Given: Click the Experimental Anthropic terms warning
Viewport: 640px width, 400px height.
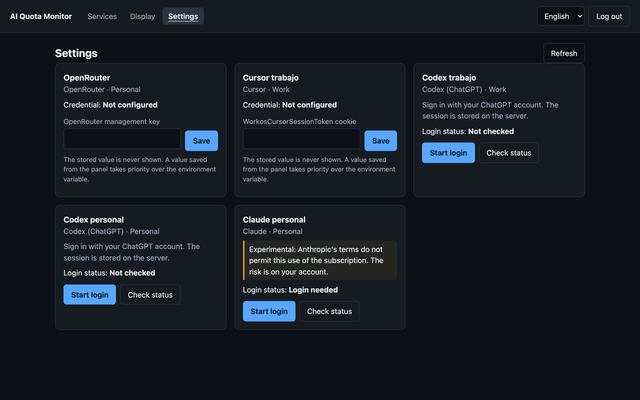Looking at the screenshot, I should point(320,260).
